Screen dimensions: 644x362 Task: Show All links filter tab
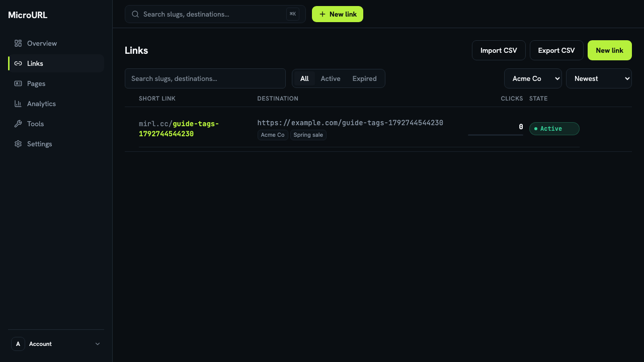coord(304,78)
